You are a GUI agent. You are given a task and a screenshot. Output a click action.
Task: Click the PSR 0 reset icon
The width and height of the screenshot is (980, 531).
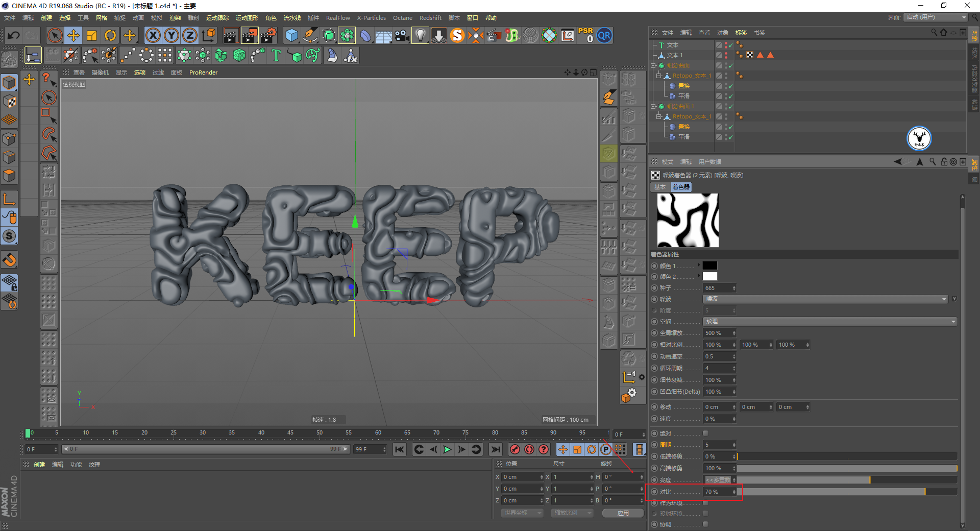click(586, 35)
